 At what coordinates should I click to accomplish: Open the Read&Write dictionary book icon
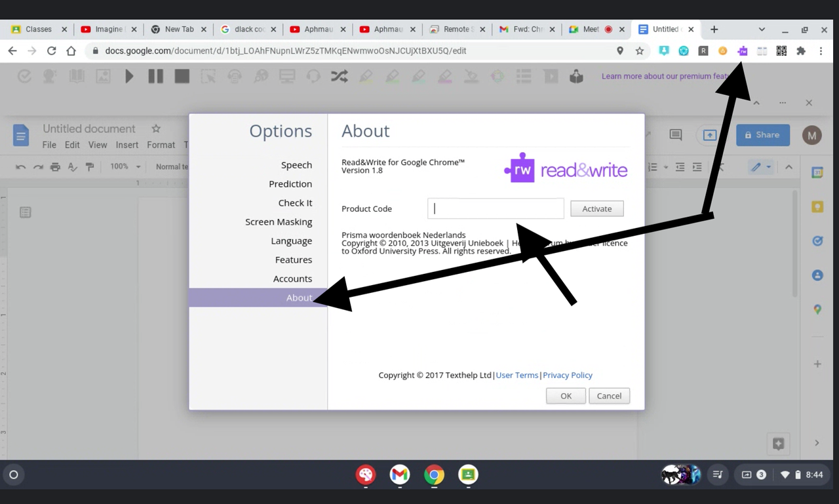77,77
